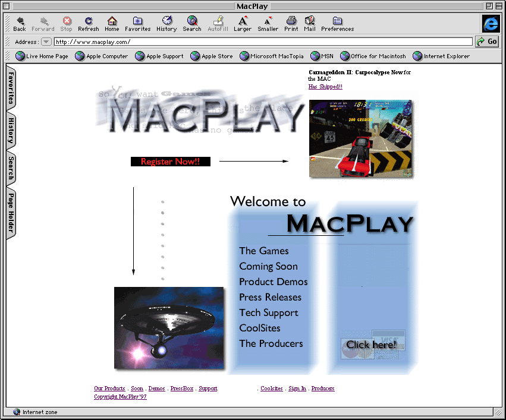Expand the Address history dropdown
The image size is (506, 420).
[46, 42]
